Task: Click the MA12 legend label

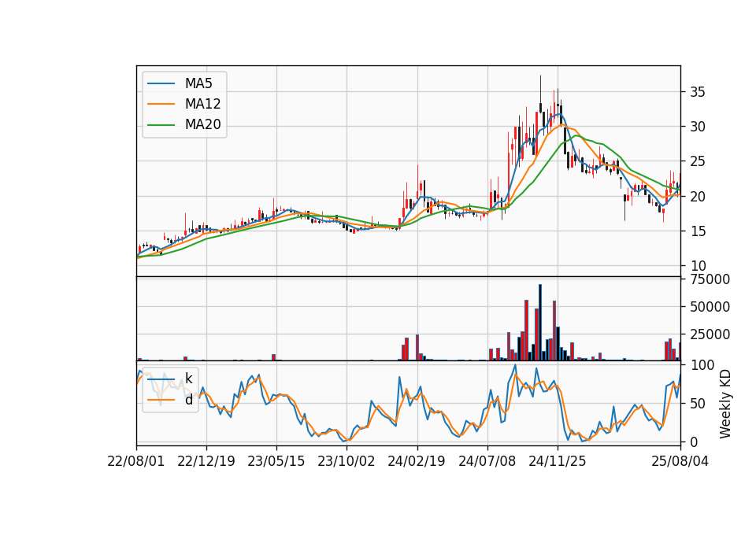Action: 202,104
